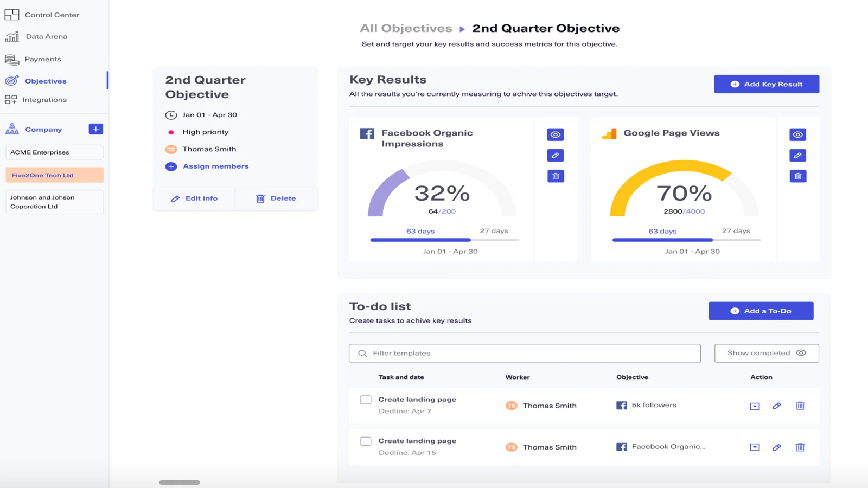The image size is (868, 488).
Task: Open the Assign members link
Action: click(215, 166)
